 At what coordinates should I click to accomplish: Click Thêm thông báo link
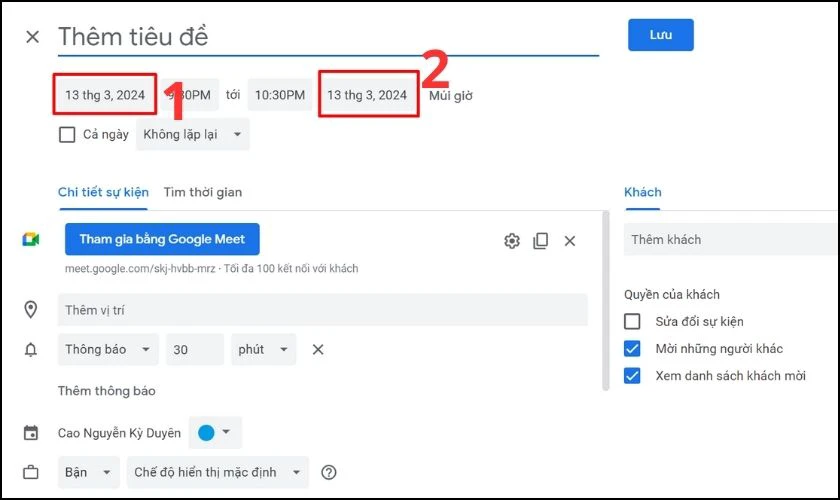click(x=107, y=391)
